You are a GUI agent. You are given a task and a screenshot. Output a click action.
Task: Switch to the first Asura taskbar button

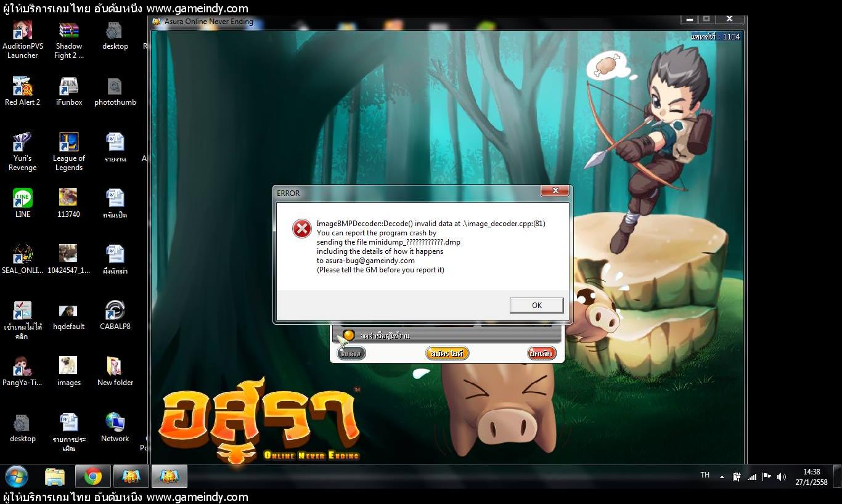[131, 476]
